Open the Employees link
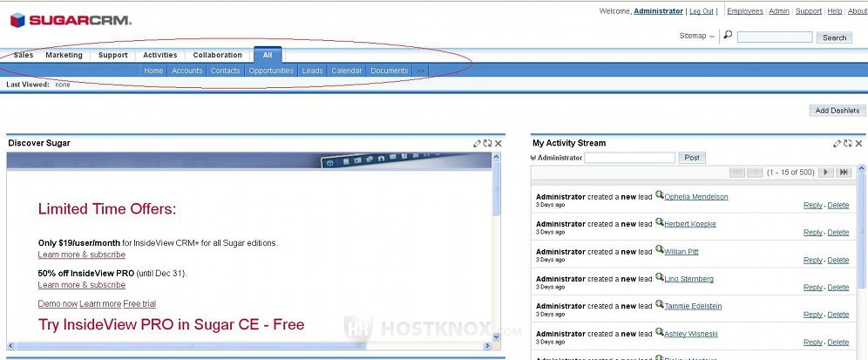This screenshot has height=360, width=868. (745, 11)
